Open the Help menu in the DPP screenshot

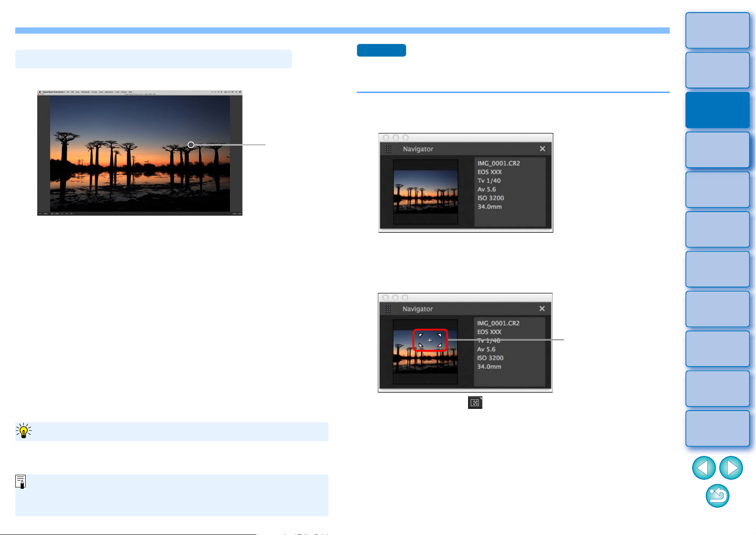click(x=130, y=92)
